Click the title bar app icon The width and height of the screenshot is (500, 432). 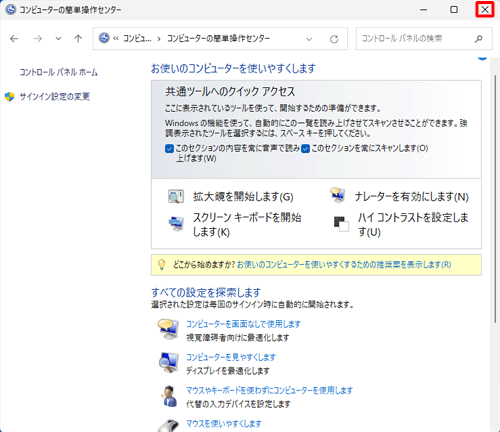pyautogui.click(x=10, y=10)
